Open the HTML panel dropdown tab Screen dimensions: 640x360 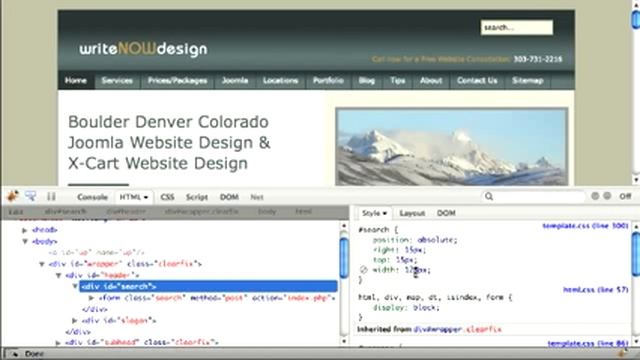133,197
